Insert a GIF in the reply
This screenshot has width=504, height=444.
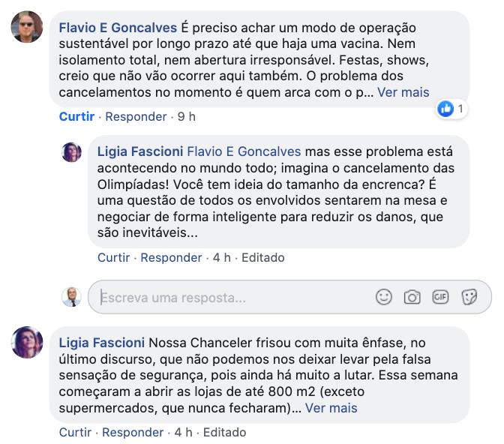440,297
